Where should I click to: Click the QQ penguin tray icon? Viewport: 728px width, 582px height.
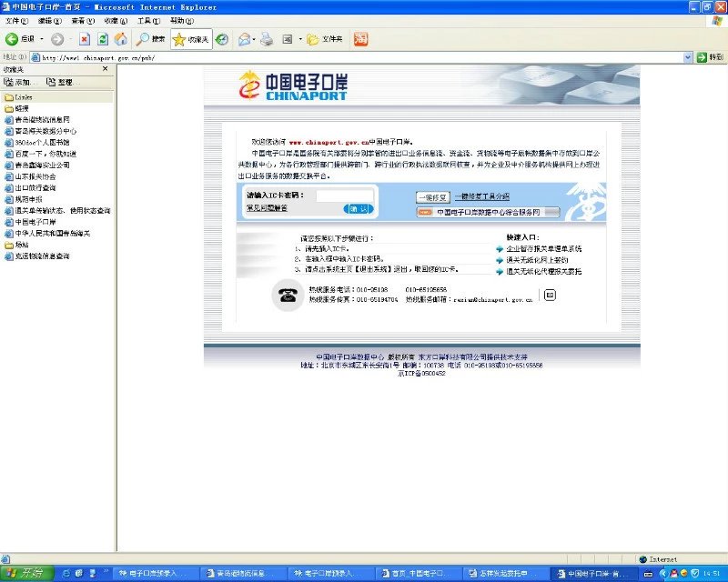coord(673,574)
